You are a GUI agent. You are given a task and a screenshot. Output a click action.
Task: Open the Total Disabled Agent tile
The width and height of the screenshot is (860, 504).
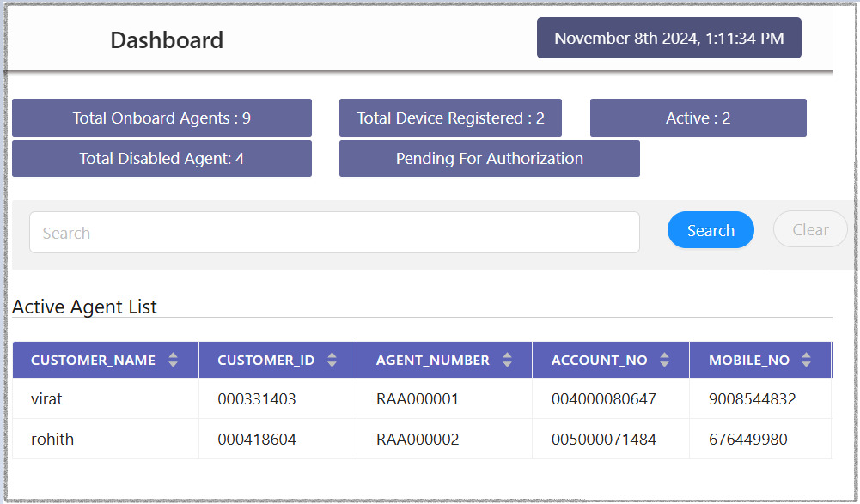coord(162,159)
